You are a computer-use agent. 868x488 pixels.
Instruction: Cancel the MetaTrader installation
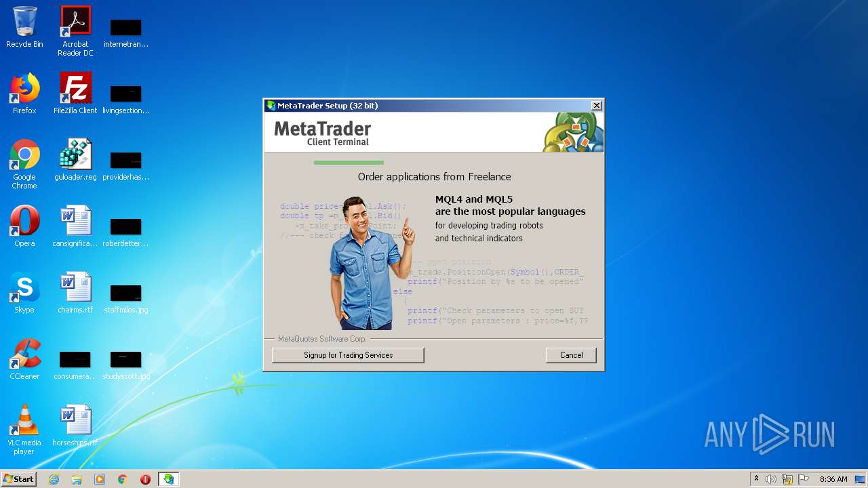pyautogui.click(x=571, y=355)
